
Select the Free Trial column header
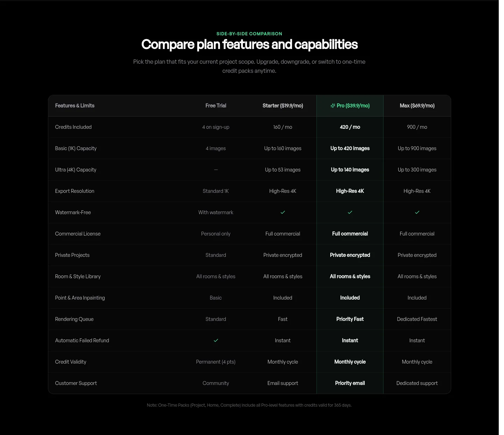pos(216,106)
